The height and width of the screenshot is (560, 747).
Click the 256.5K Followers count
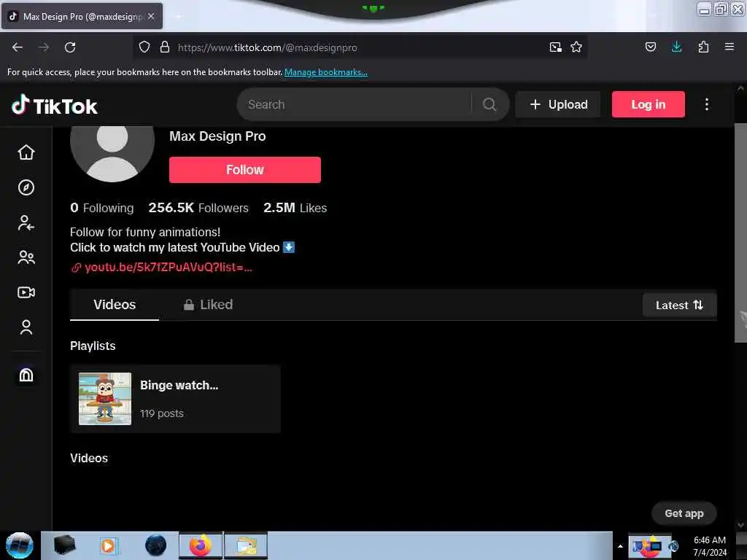click(x=198, y=208)
